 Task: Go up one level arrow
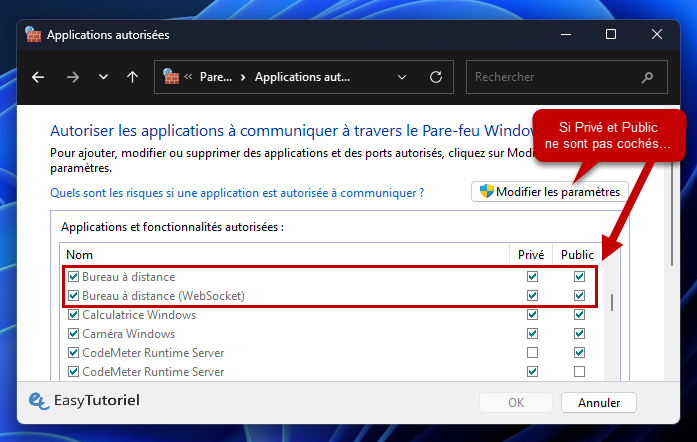132,77
